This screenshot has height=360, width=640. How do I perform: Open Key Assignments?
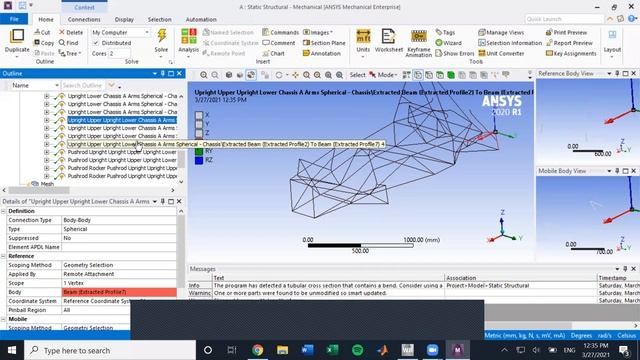[x=571, y=53]
